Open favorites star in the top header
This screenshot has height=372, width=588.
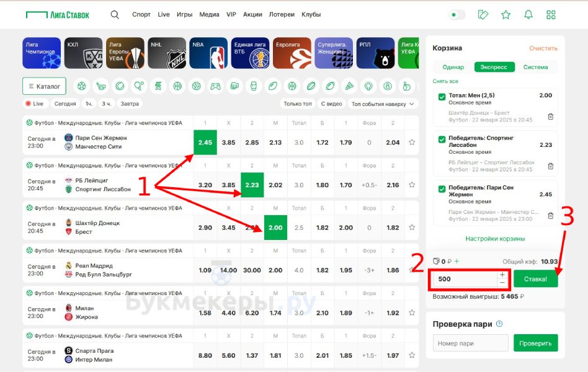pos(506,15)
